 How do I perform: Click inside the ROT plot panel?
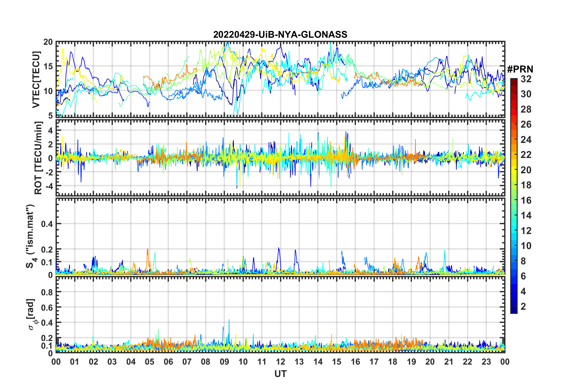[x=280, y=157]
